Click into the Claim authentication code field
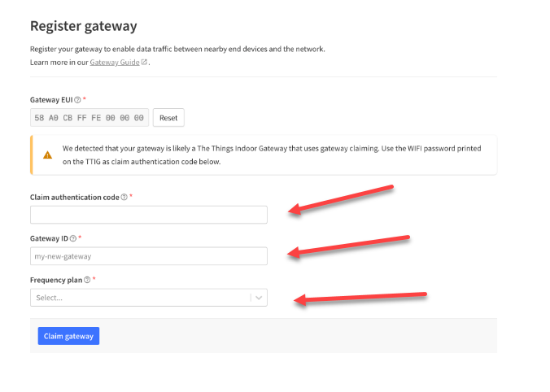The image size is (550, 392). tap(148, 215)
